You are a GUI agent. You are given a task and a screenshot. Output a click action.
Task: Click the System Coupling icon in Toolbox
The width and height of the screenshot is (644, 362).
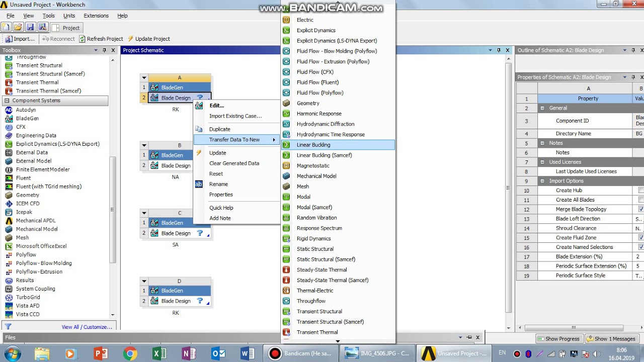(9, 289)
